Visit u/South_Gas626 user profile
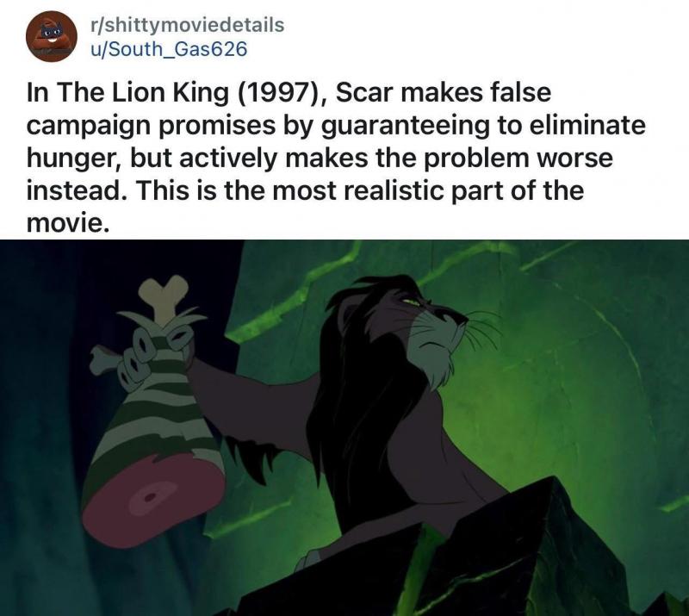 pyautogui.click(x=169, y=49)
